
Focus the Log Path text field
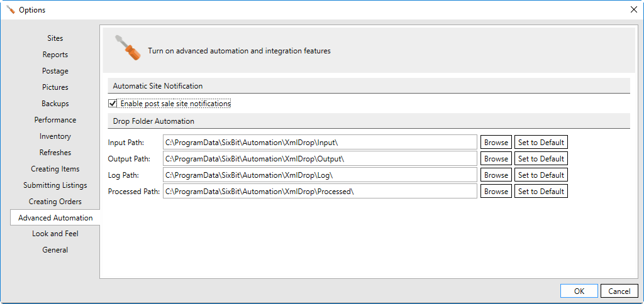point(320,175)
